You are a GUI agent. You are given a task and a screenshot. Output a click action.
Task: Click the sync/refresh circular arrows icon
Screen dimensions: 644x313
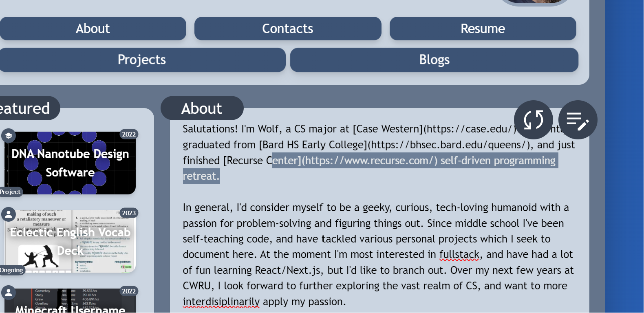click(533, 120)
